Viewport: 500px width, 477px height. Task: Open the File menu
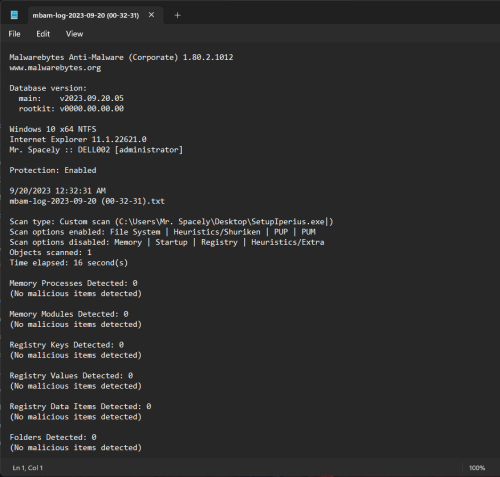pos(14,34)
